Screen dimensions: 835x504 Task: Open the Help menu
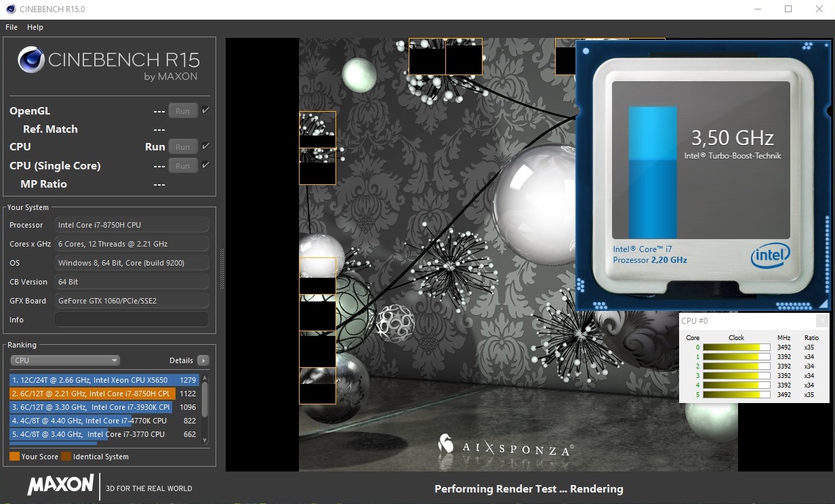tap(35, 27)
